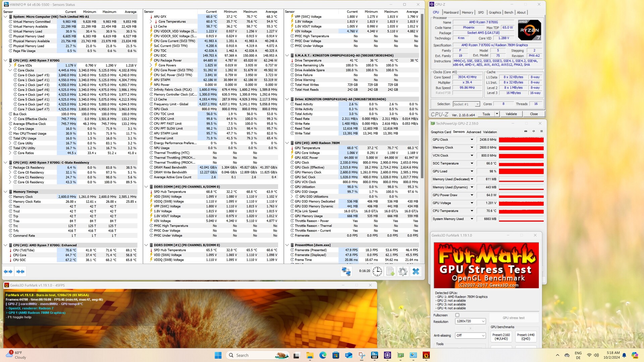Click the CPU-Z Validate button

click(511, 114)
